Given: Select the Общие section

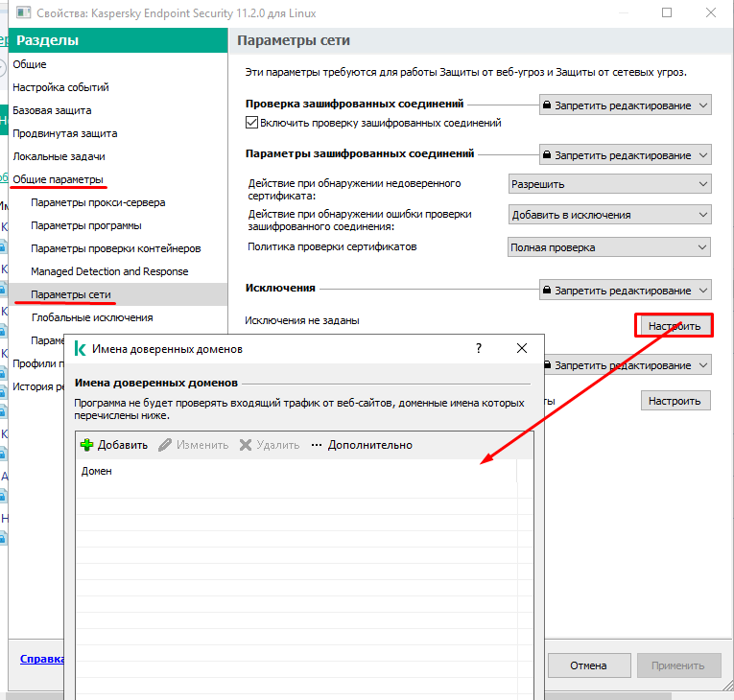Looking at the screenshot, I should point(30,64).
